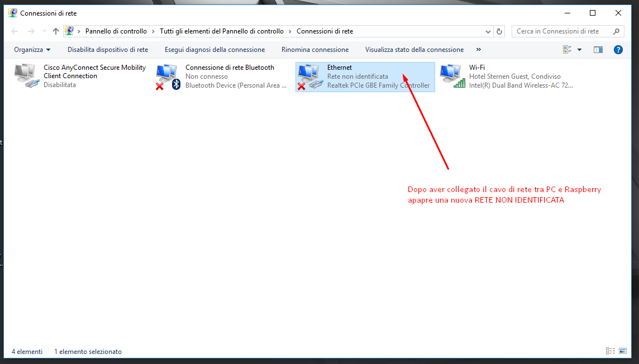639x364 pixels.
Task: Open the recent locations dropdown arrow
Action: [44, 31]
